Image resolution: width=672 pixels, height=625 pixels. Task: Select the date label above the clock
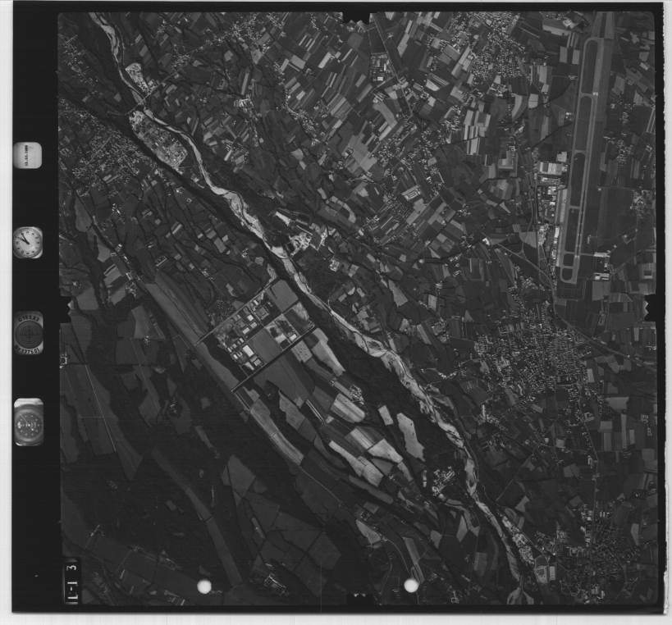pyautogui.click(x=27, y=154)
